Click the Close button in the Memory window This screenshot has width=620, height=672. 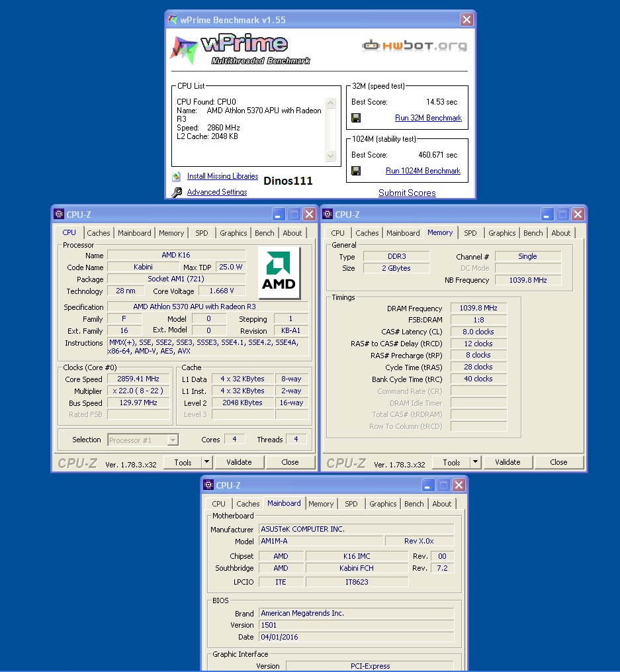[558, 462]
